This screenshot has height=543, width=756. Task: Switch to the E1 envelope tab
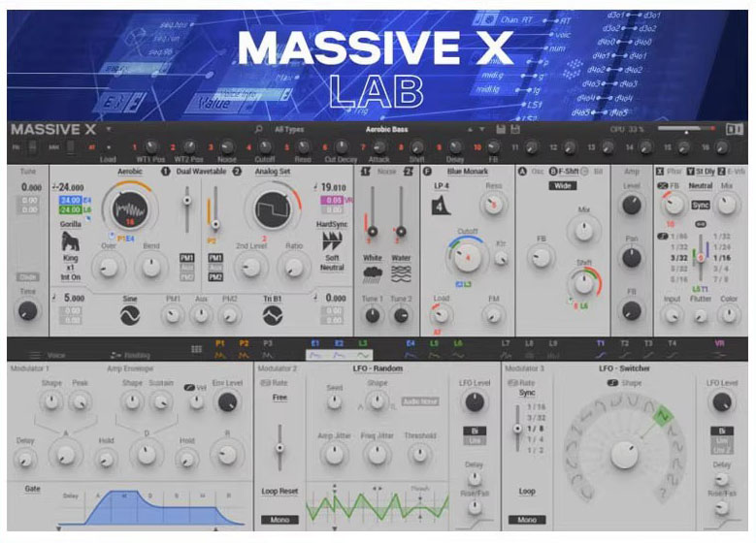314,342
